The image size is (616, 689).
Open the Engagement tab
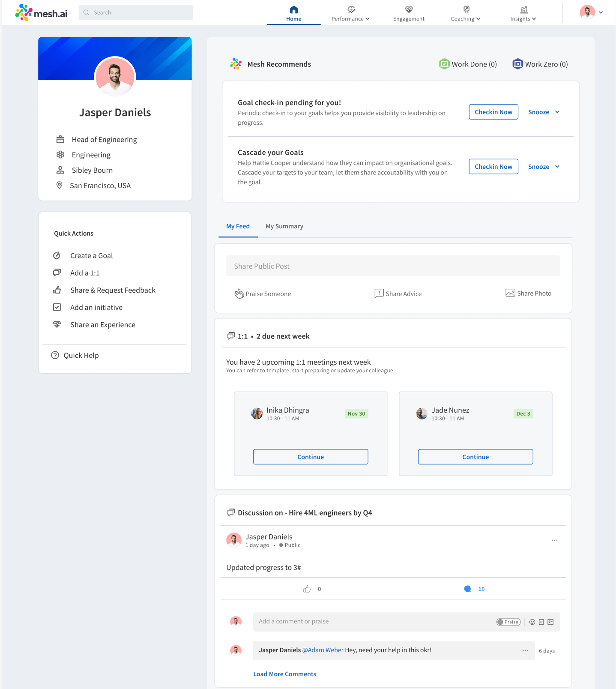click(x=409, y=14)
